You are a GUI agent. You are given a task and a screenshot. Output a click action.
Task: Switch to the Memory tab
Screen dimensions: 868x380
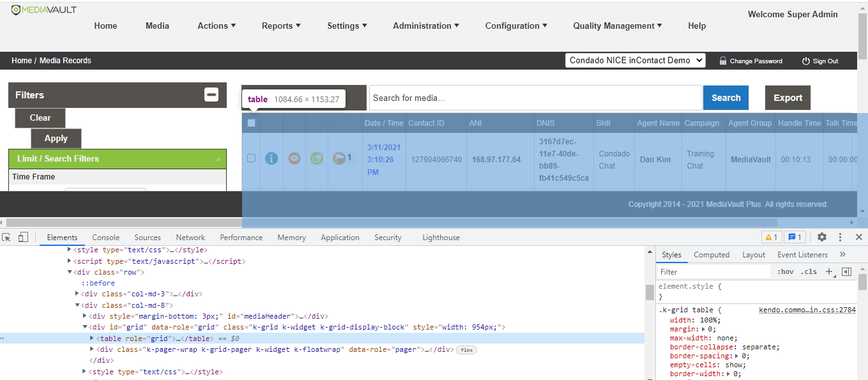point(292,237)
